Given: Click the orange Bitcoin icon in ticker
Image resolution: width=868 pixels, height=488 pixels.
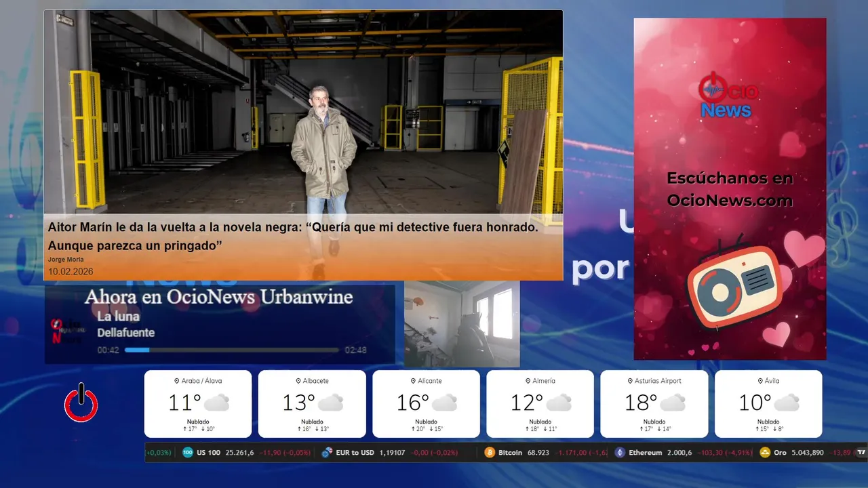Looking at the screenshot, I should point(490,452).
